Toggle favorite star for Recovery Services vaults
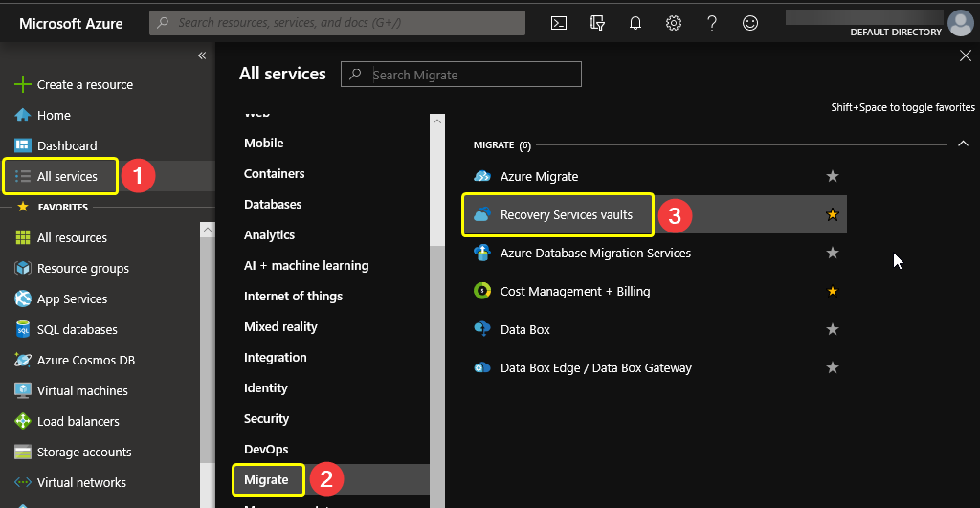 point(833,214)
